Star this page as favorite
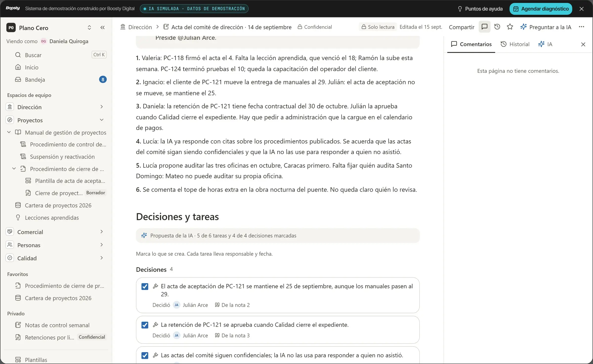This screenshot has width=593, height=364. pos(510,27)
